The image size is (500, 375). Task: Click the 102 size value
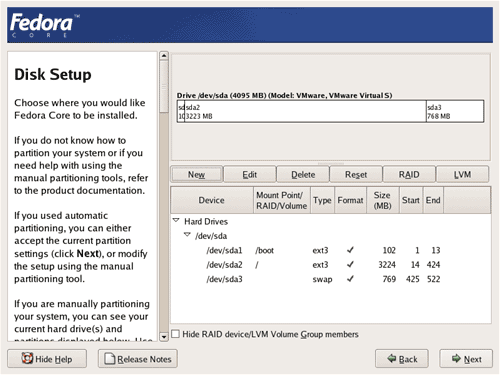click(x=389, y=250)
